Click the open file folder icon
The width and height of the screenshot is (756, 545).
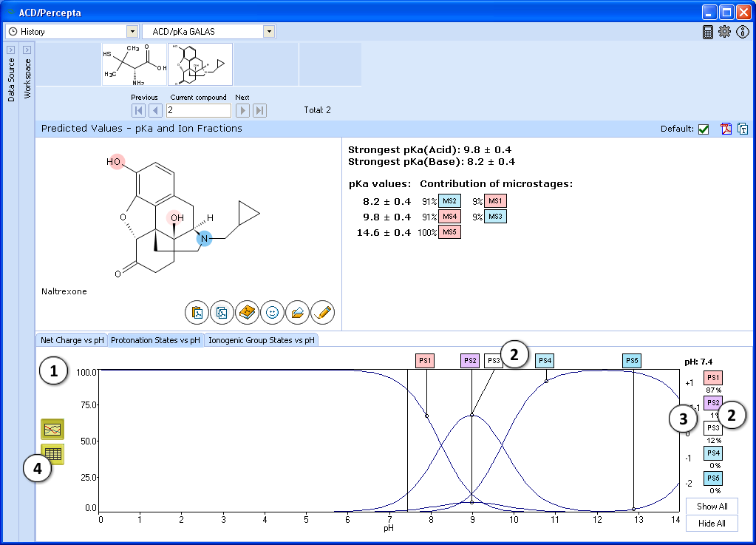coord(298,313)
